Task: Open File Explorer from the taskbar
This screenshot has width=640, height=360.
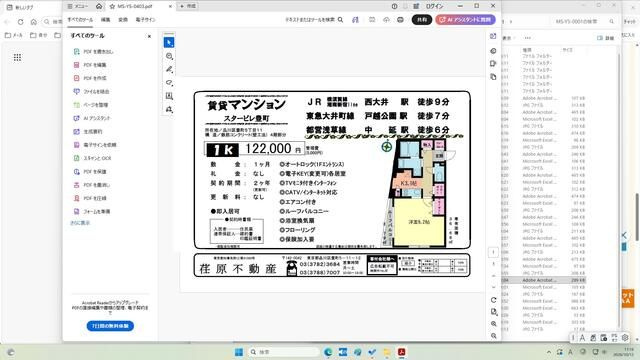Action: point(387,352)
